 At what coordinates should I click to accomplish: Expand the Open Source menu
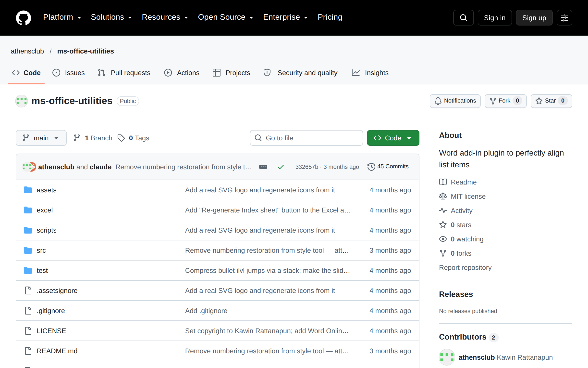pos(226,17)
